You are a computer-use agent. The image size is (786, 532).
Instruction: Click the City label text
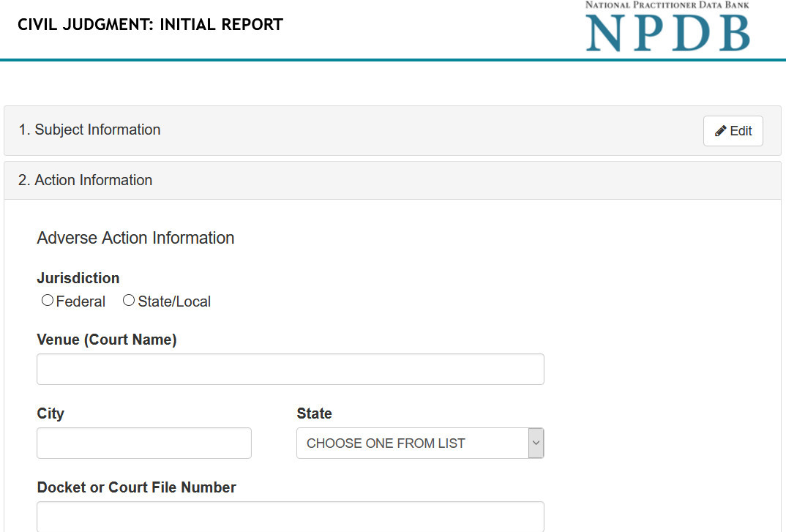pyautogui.click(x=50, y=413)
